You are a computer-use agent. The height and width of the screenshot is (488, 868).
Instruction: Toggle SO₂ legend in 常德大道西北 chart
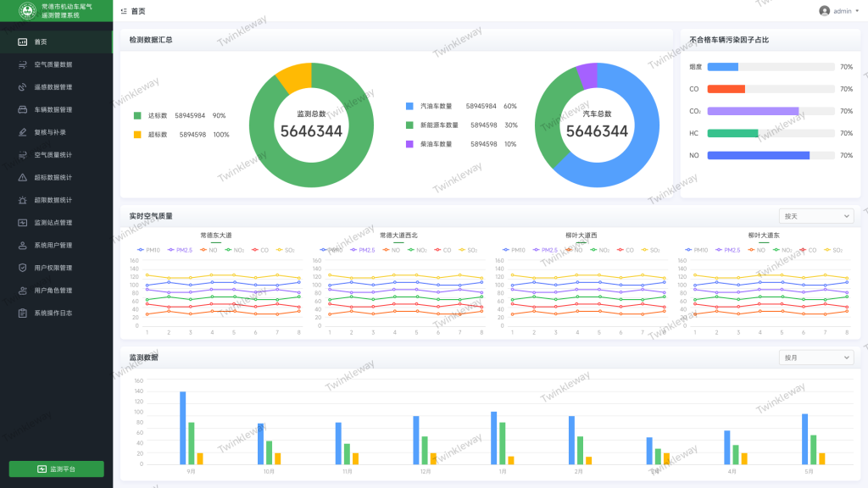pyautogui.click(x=468, y=250)
